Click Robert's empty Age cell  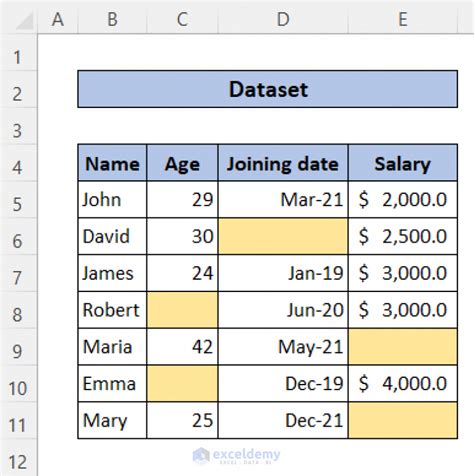pos(182,310)
